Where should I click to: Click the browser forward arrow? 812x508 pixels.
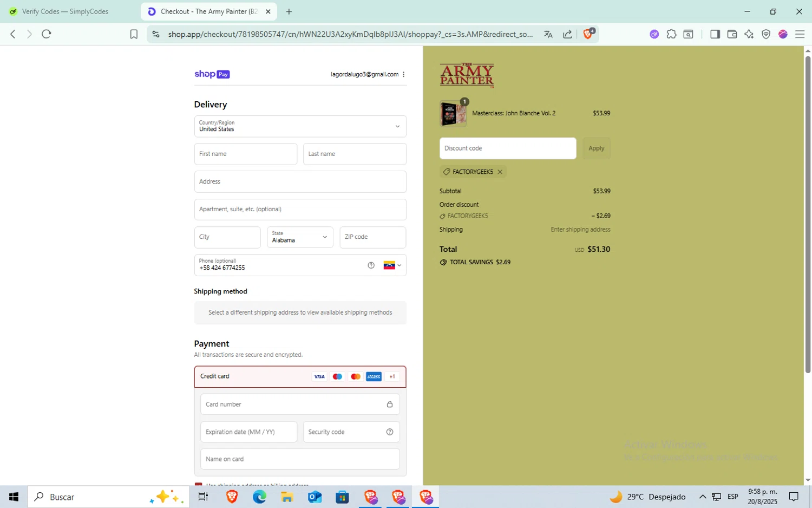click(x=29, y=34)
